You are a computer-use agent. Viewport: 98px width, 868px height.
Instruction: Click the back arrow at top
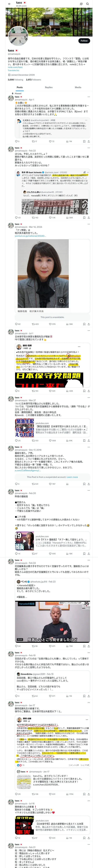[x=9, y=4]
